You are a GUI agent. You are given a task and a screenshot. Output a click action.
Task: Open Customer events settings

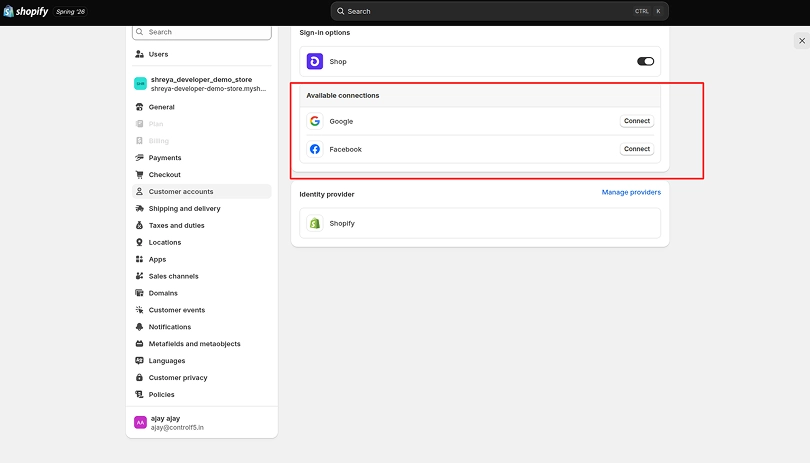pyautogui.click(x=201, y=310)
